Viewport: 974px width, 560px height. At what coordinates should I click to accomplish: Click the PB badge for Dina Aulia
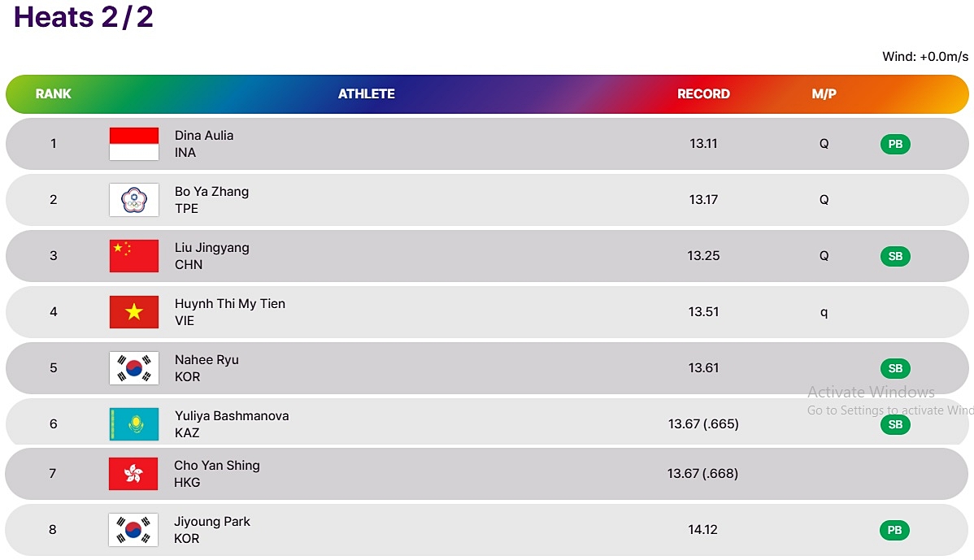tap(895, 144)
